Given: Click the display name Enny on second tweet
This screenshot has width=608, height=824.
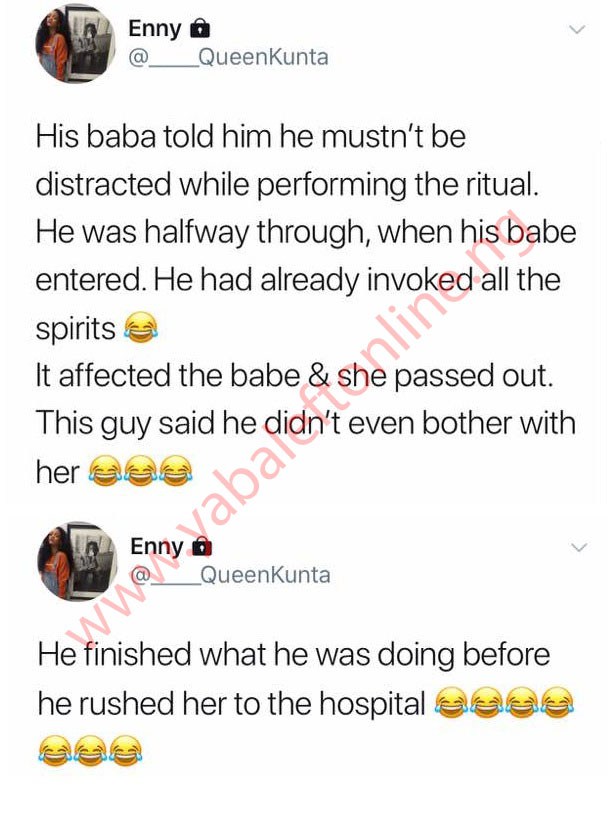Looking at the screenshot, I should (x=157, y=547).
